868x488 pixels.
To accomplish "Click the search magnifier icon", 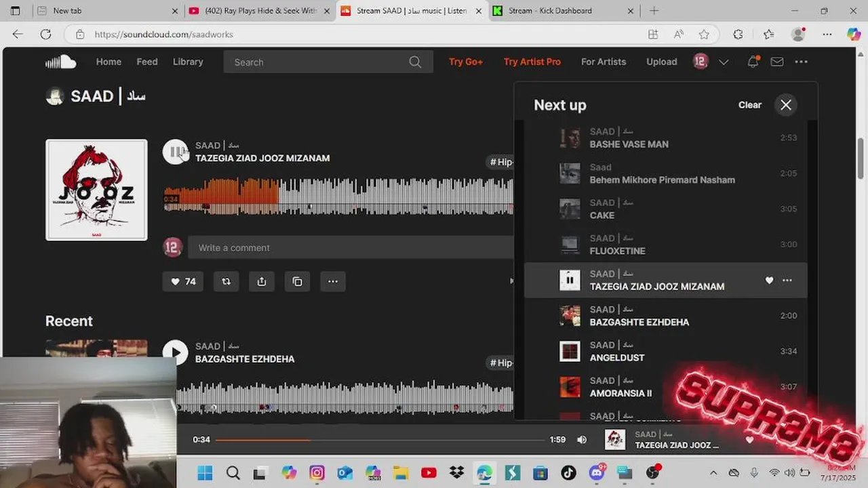I will tap(415, 62).
